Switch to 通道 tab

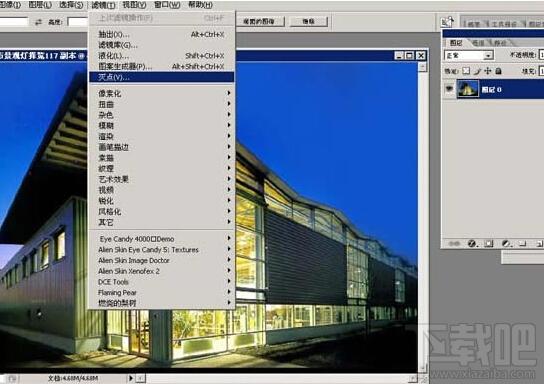point(478,43)
